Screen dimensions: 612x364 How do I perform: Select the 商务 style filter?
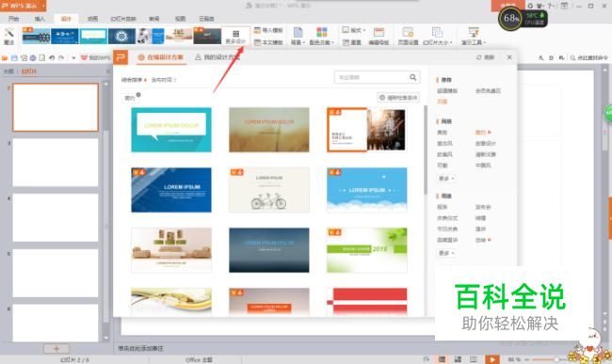[442, 133]
